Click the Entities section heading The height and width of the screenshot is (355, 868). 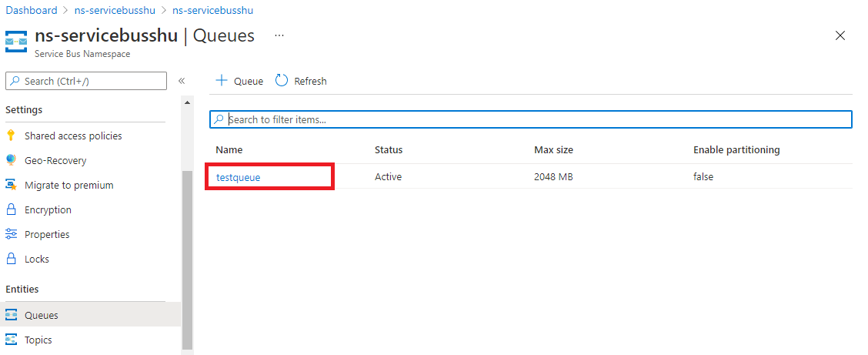click(22, 289)
